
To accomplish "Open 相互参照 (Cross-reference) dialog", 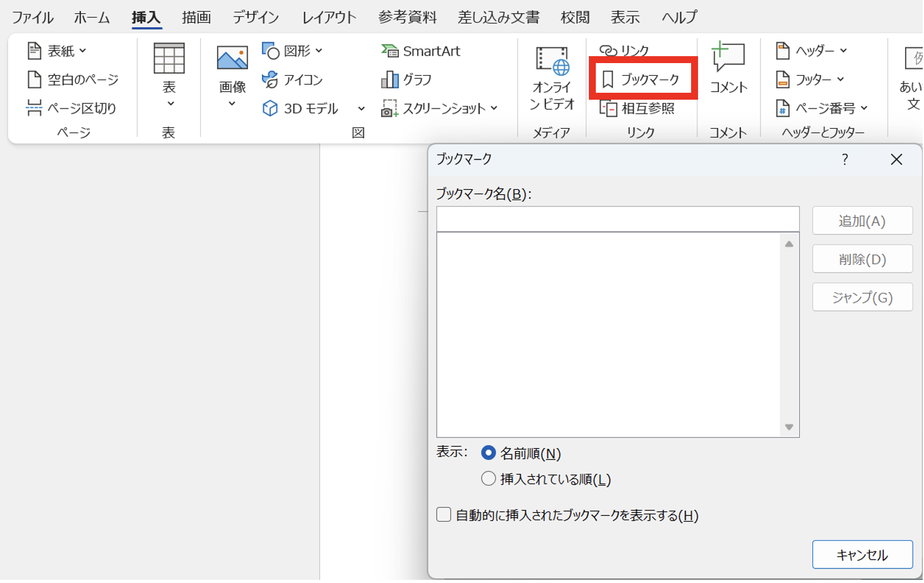I will (x=637, y=109).
